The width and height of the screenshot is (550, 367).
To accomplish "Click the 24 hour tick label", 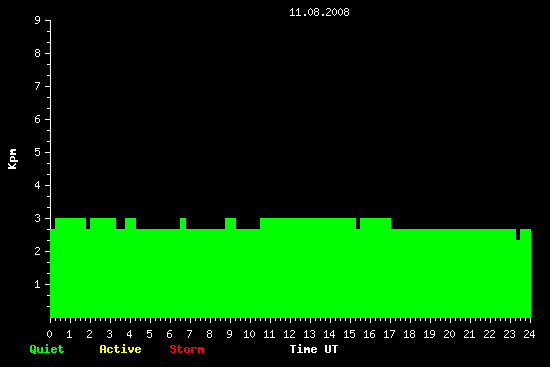I will point(529,334).
